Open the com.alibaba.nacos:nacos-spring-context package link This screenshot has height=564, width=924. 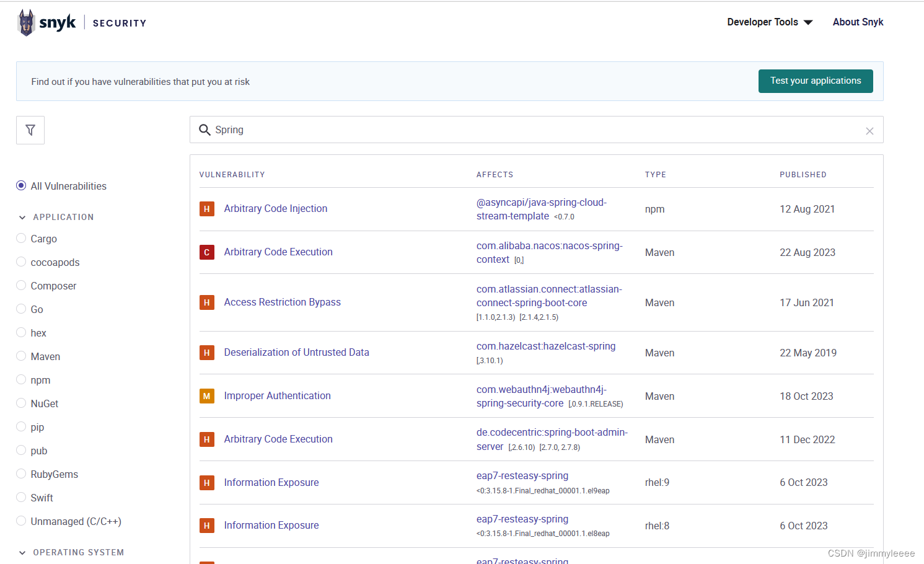click(549, 253)
